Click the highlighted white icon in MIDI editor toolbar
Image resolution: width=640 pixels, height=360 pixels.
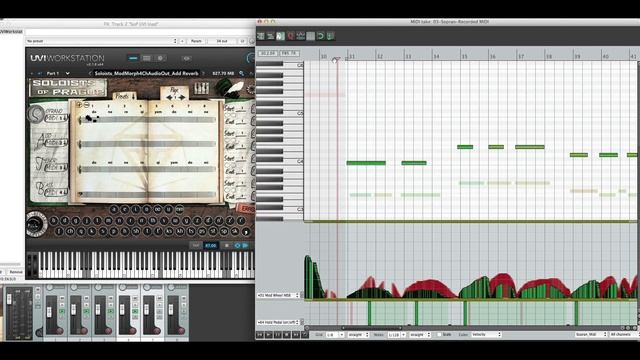[x=280, y=36]
